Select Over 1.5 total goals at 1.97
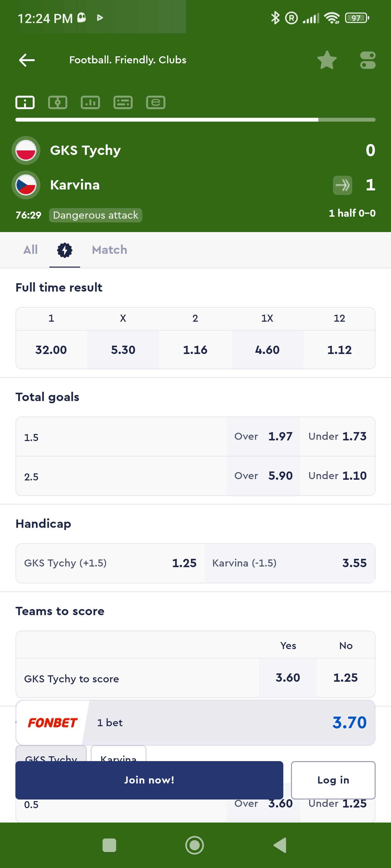The image size is (391, 868). click(x=263, y=436)
